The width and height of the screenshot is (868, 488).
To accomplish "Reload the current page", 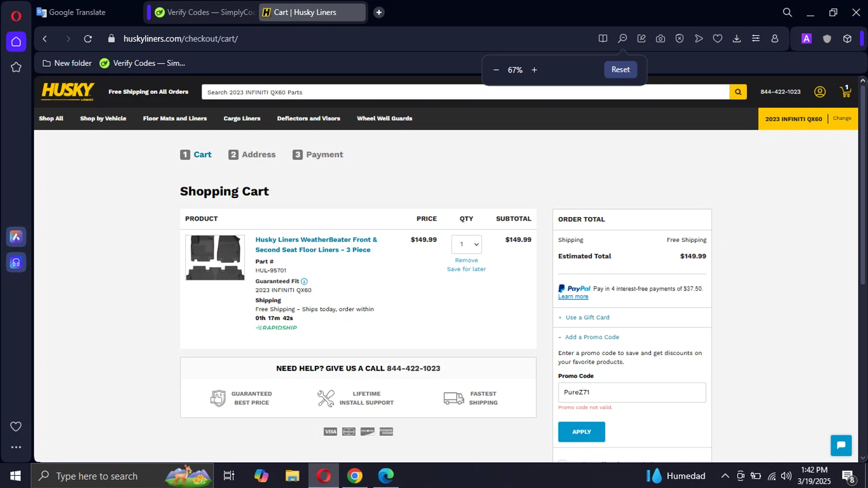I will (x=88, y=39).
